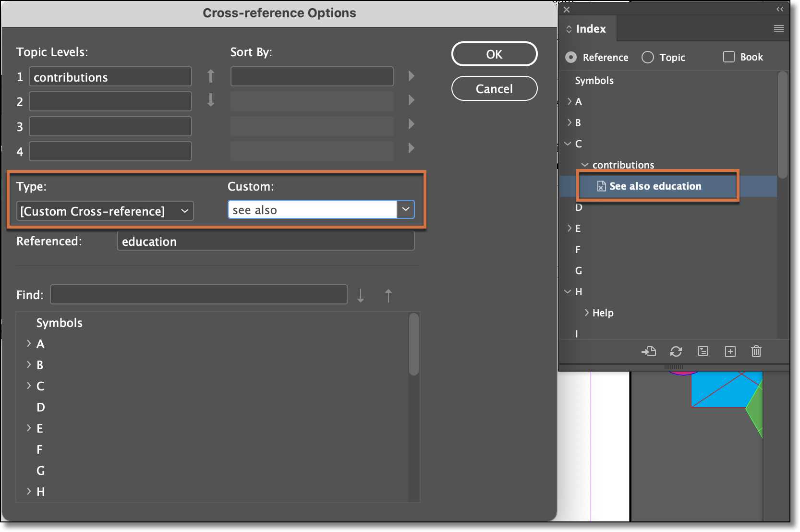The width and height of the screenshot is (800, 532).
Task: Cancel the Cross-reference Options dialog
Action: point(494,88)
